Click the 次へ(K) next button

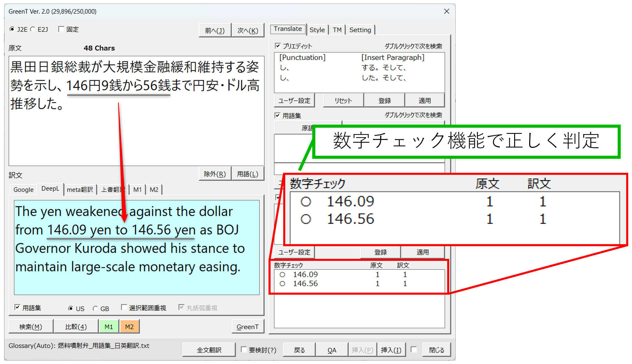click(248, 31)
